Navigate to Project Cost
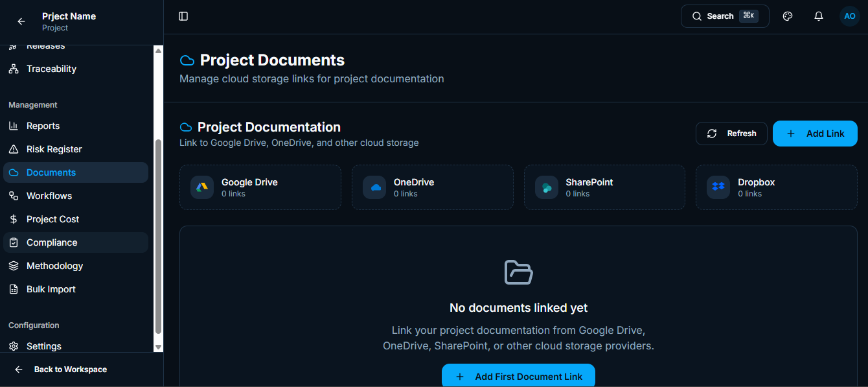Image resolution: width=868 pixels, height=387 pixels. (x=76, y=219)
